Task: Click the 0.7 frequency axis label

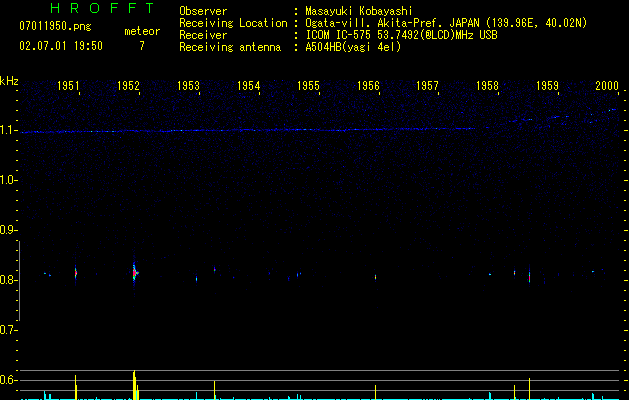Action: 8,330
